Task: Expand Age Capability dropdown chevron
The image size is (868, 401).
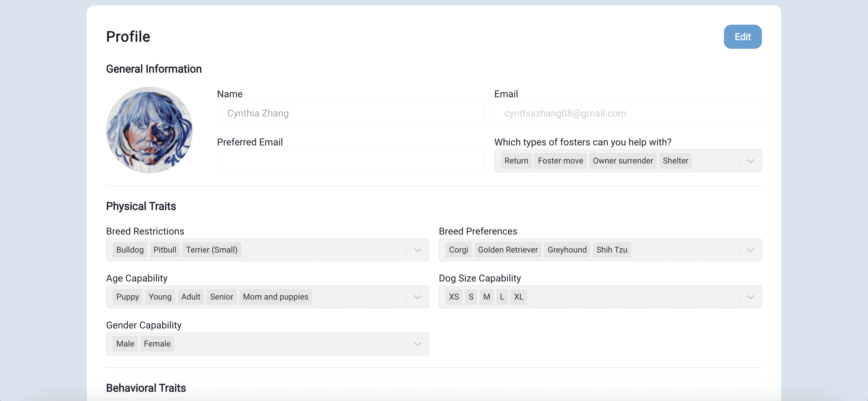Action: (417, 297)
